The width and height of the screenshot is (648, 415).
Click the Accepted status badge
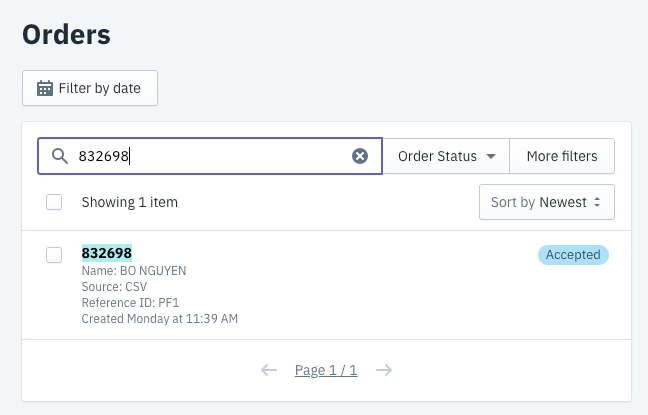pos(573,255)
